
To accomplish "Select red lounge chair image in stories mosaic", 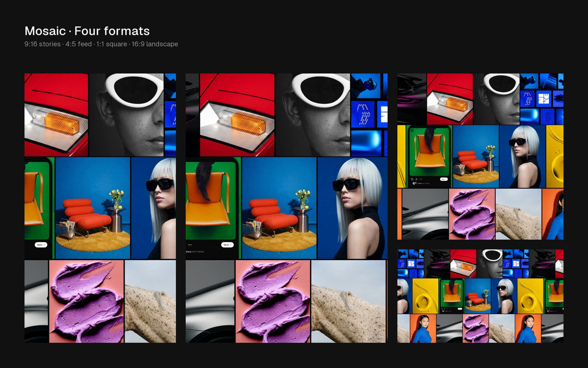I will [93, 208].
